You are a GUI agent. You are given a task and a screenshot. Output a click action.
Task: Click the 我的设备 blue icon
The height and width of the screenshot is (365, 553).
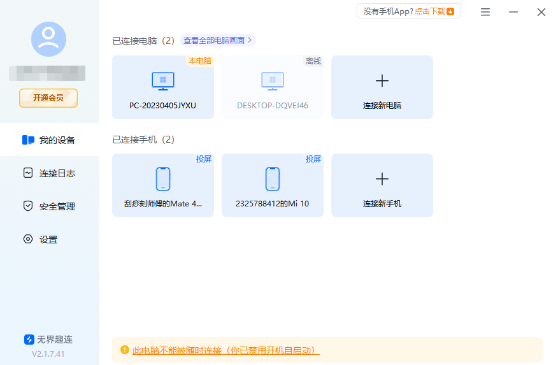tap(28, 140)
